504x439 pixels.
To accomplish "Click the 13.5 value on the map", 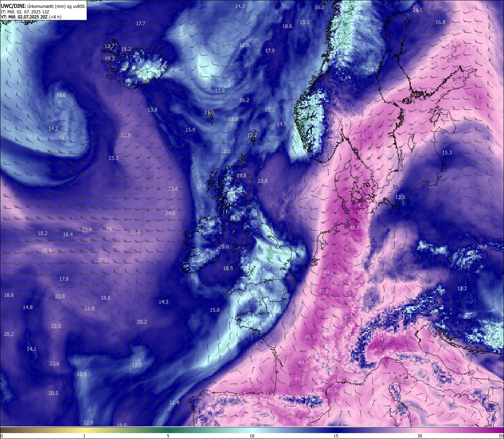I will click(x=400, y=197).
